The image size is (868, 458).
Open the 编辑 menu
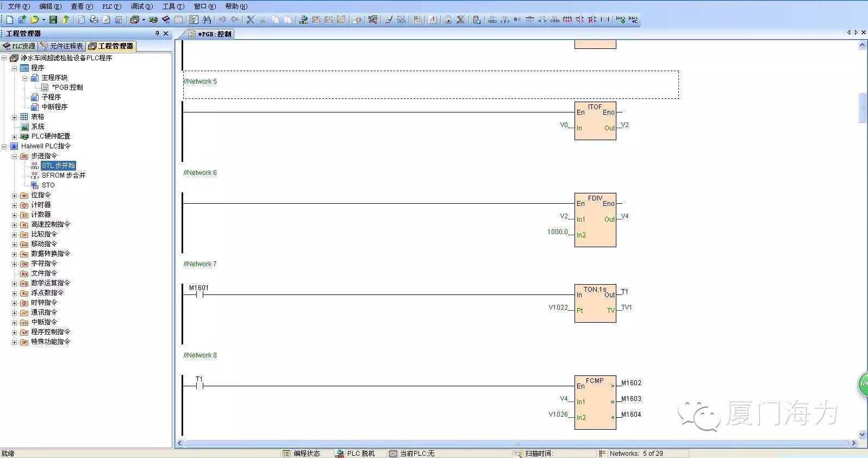(50, 7)
